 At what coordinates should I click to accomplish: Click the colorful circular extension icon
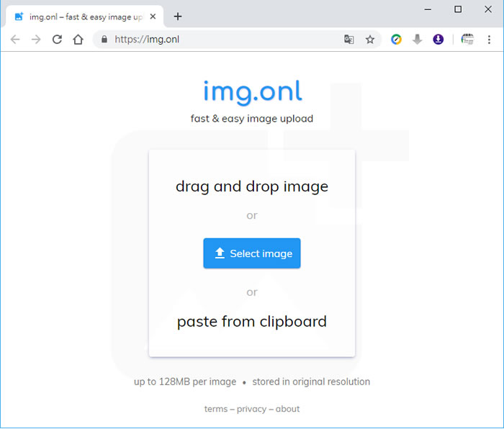point(396,40)
